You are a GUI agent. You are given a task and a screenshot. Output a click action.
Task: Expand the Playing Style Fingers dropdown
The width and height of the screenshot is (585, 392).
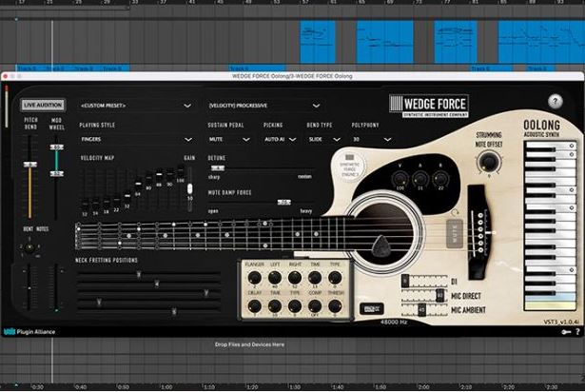click(136, 139)
